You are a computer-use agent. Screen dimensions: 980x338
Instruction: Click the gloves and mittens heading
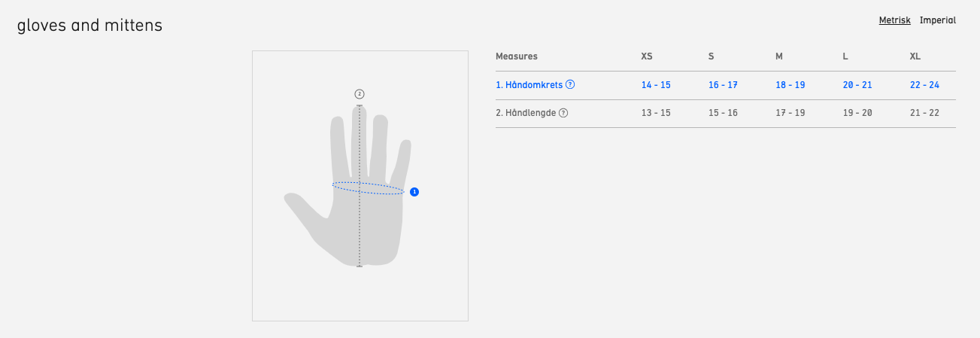[x=90, y=26]
